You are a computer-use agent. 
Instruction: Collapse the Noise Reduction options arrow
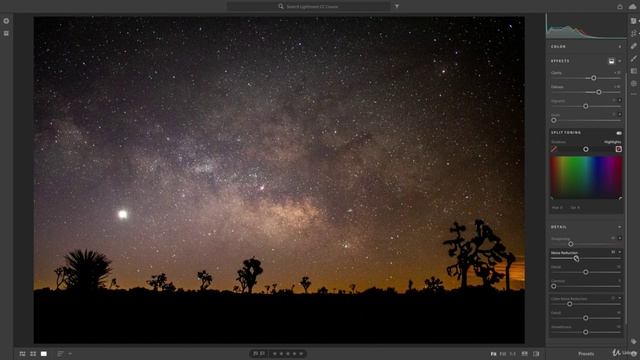coord(620,252)
